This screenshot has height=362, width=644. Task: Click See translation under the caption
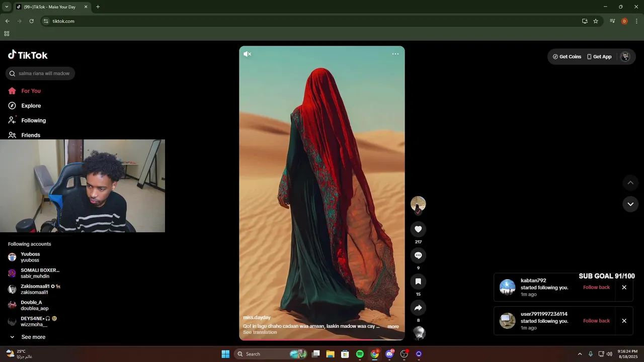point(260,332)
